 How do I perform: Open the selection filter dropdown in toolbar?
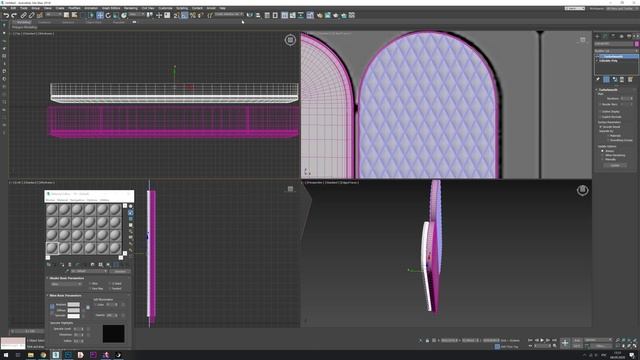click(x=54, y=15)
